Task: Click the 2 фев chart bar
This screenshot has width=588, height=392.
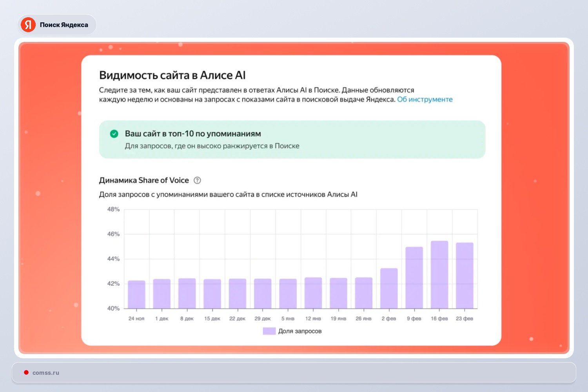Action: click(x=389, y=288)
